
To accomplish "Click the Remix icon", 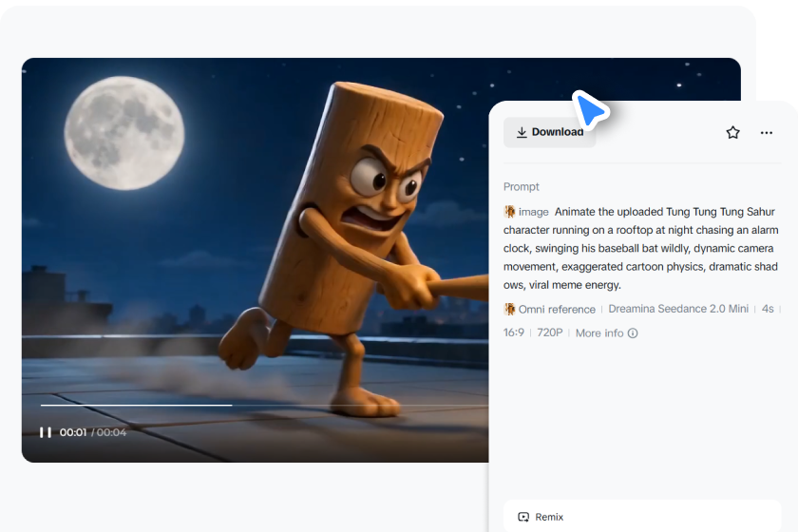I will click(x=523, y=517).
